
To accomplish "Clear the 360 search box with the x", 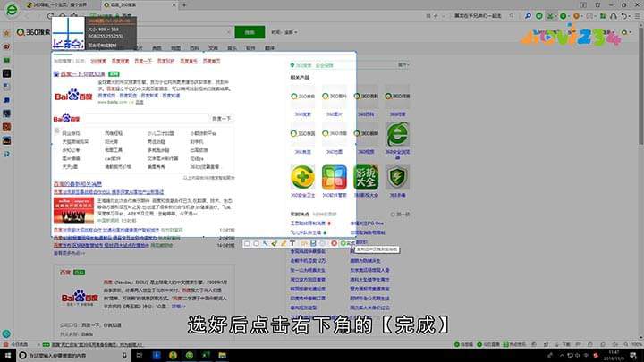I will coord(228,32).
